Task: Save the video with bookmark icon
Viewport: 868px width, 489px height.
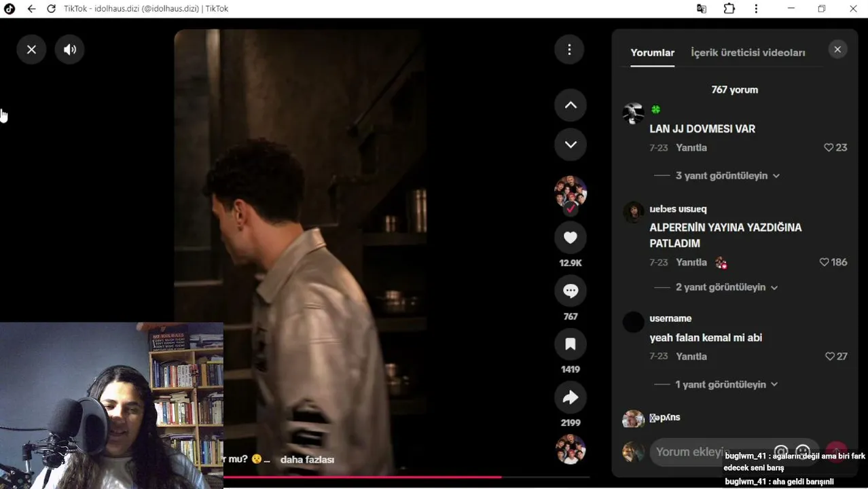Action: [571, 344]
